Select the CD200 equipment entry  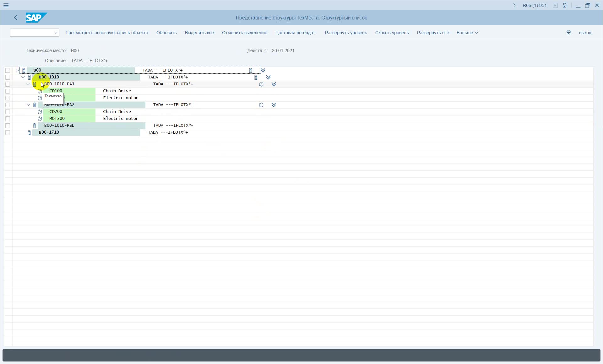coord(56,111)
